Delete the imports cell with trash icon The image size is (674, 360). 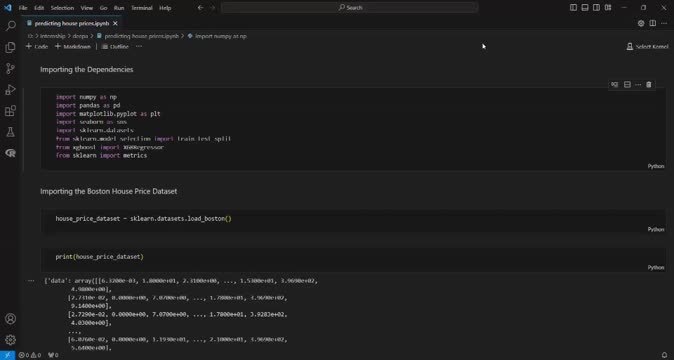pyautogui.click(x=649, y=85)
